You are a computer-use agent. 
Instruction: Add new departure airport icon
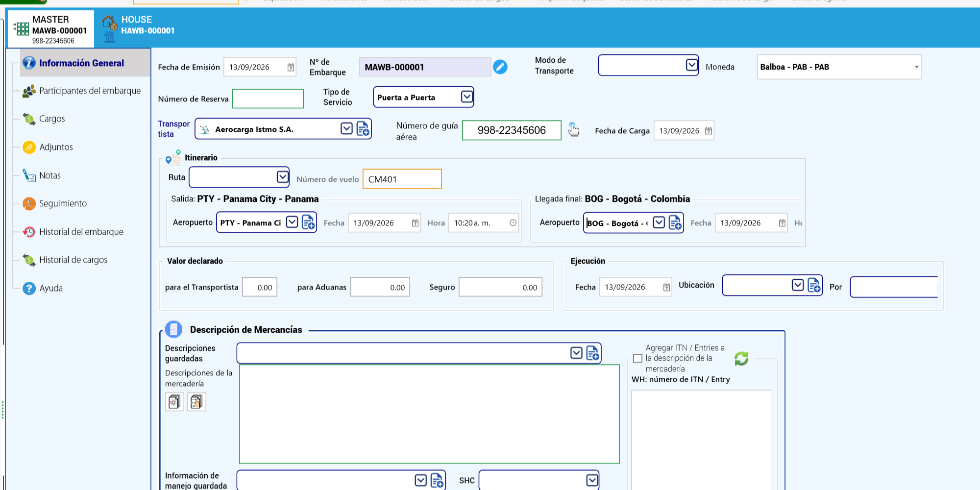click(x=308, y=222)
